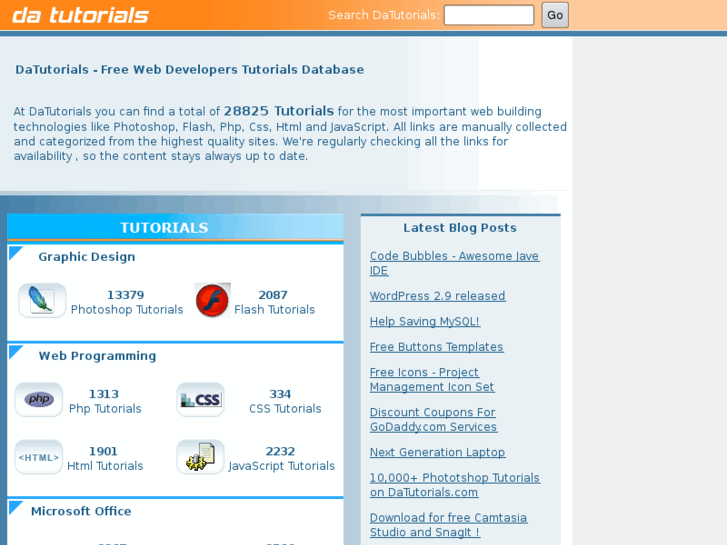Open 10,000+ Phototshop Tutorials on DaTutorials.com post
The height and width of the screenshot is (545, 727).
454,485
